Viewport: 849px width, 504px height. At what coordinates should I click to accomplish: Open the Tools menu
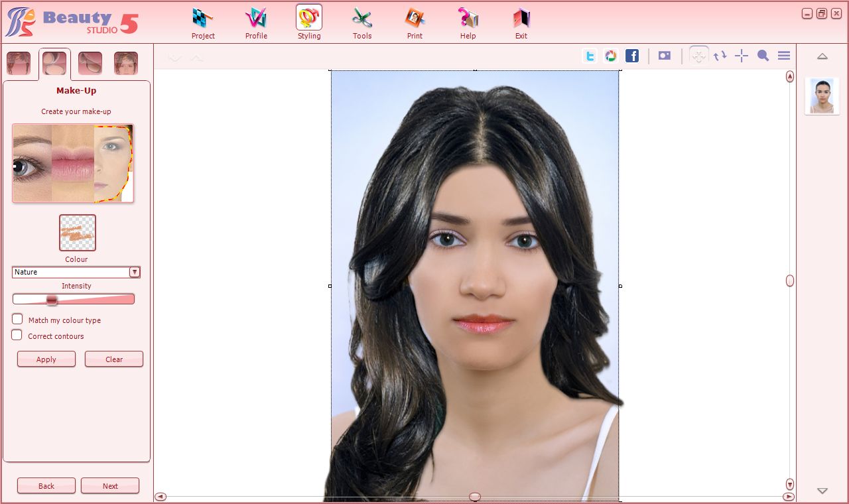tap(362, 23)
